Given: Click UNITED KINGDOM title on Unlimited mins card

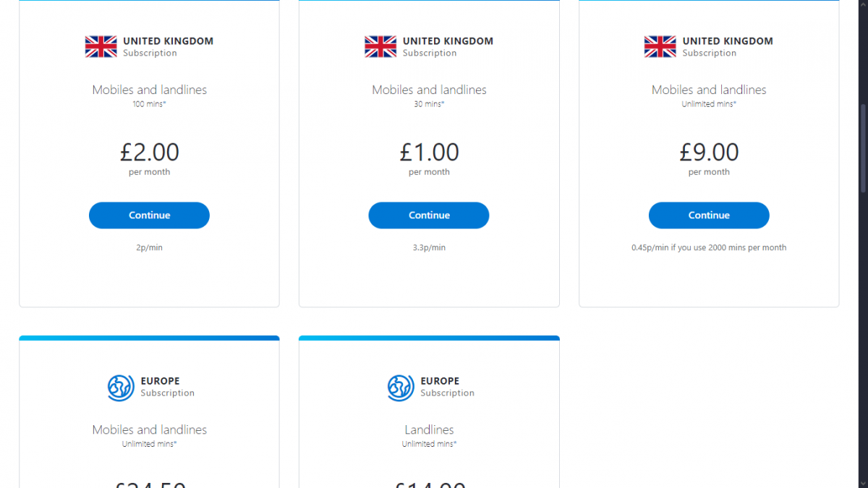Looking at the screenshot, I should point(728,41).
